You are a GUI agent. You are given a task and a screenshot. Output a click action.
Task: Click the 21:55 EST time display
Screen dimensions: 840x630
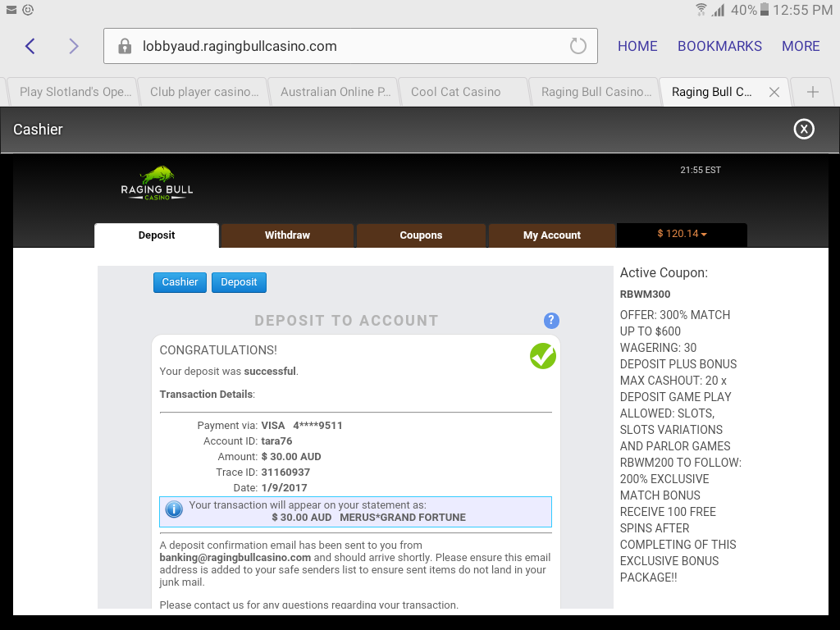click(701, 170)
